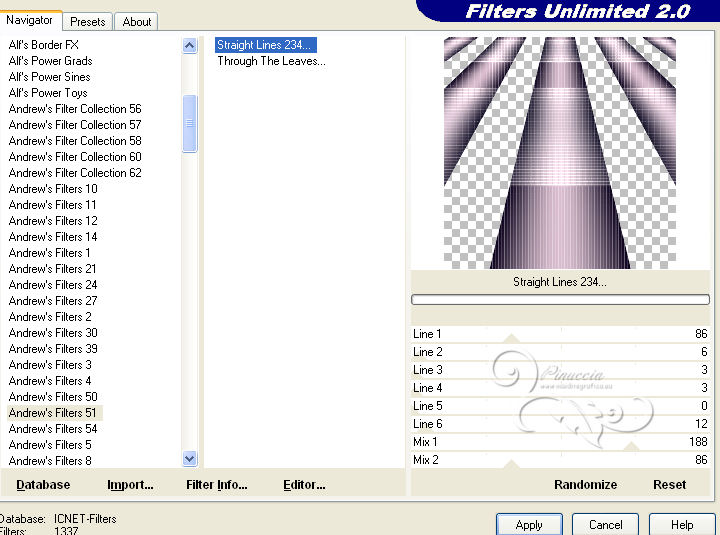Click the Database button
This screenshot has width=720, height=535.
point(43,485)
